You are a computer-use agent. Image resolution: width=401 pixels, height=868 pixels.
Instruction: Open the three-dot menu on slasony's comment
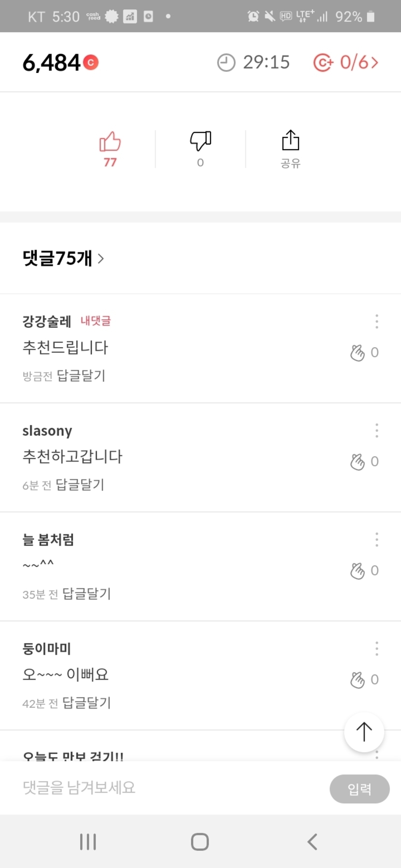coord(376,431)
